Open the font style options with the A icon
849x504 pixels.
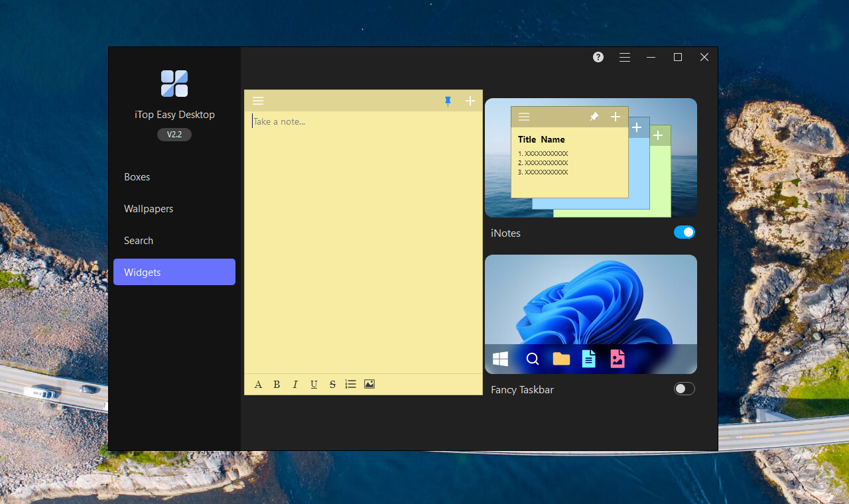(258, 384)
